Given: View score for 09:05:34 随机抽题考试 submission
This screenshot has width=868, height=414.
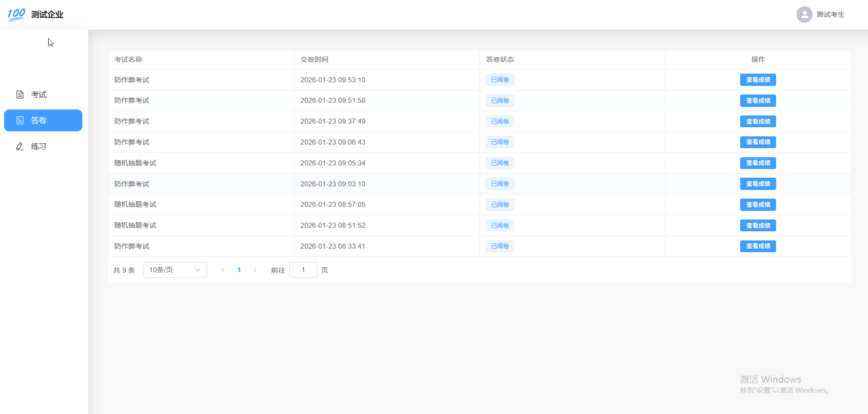Looking at the screenshot, I should pos(758,163).
